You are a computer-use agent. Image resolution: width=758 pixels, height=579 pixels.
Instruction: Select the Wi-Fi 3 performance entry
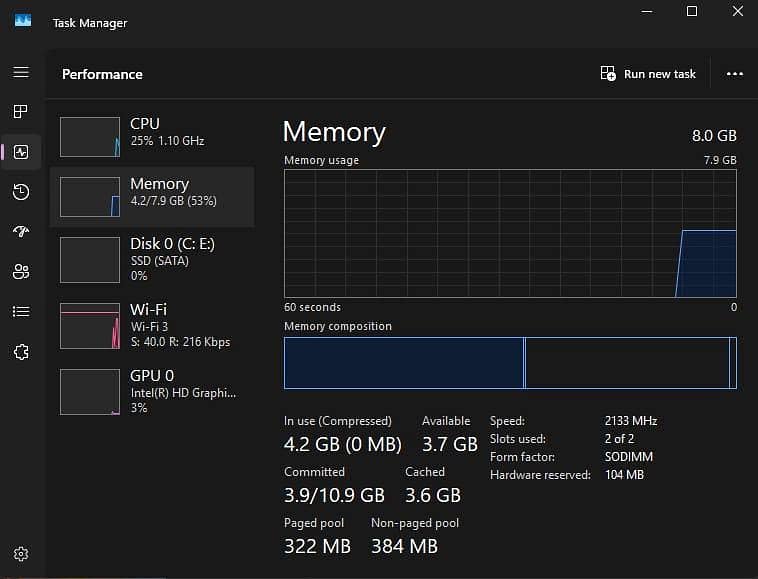(152, 325)
